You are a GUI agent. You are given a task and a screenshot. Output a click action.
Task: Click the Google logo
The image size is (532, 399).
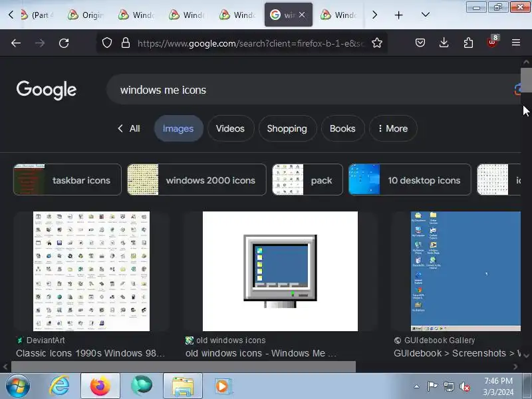[47, 90]
